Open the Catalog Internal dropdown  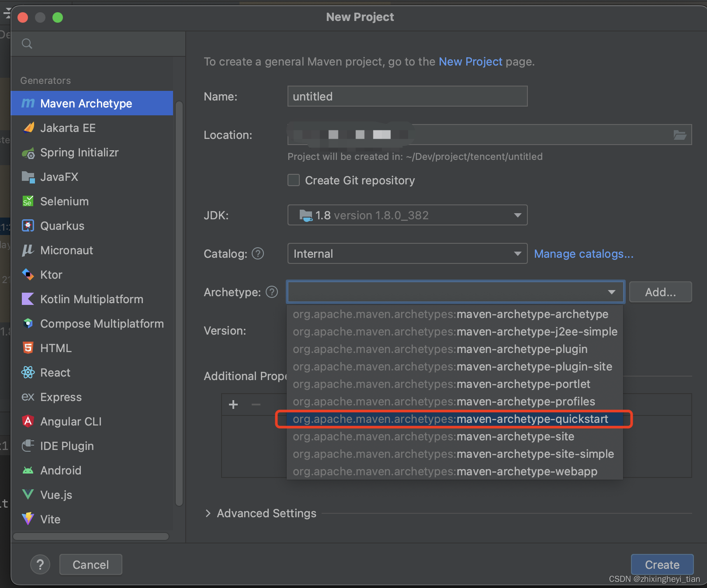coord(407,254)
